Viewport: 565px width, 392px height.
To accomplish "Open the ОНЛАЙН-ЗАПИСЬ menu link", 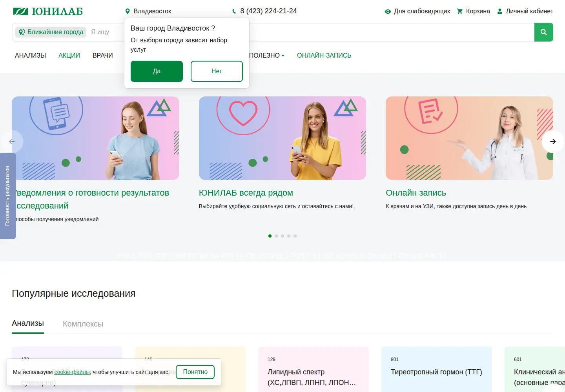I will (324, 56).
